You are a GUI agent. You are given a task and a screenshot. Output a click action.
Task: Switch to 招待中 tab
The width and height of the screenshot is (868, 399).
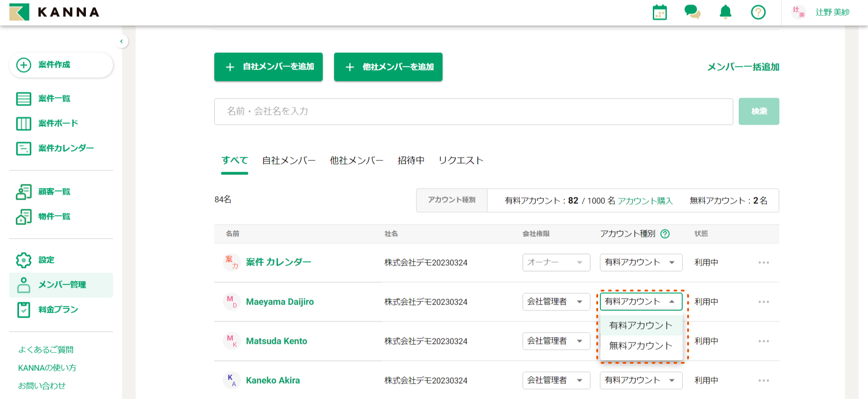point(411,160)
